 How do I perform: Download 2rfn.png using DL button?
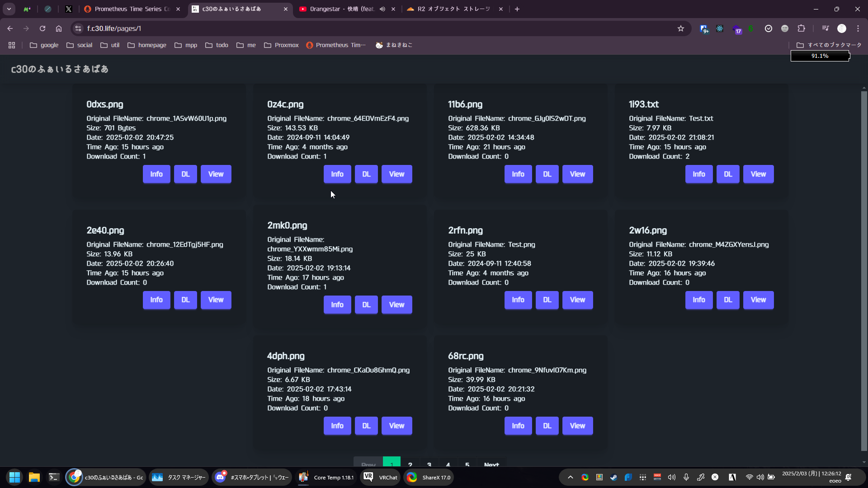click(547, 300)
